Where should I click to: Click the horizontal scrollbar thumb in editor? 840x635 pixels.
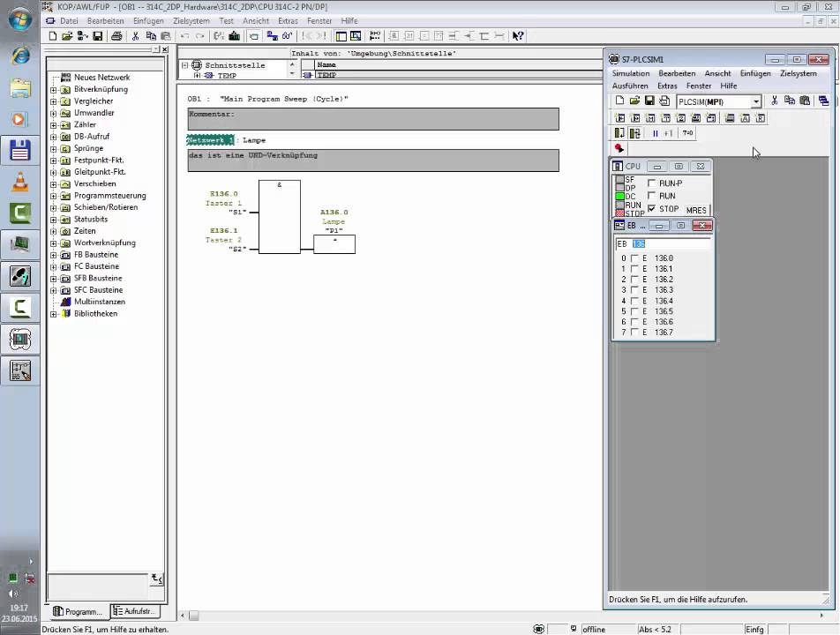click(194, 616)
